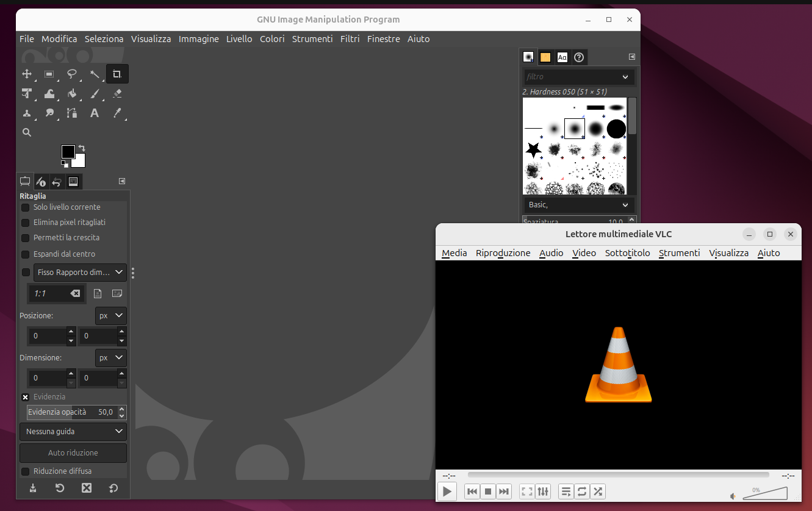Toggle VLC fullscreen button
The image size is (812, 511).
pyautogui.click(x=527, y=491)
